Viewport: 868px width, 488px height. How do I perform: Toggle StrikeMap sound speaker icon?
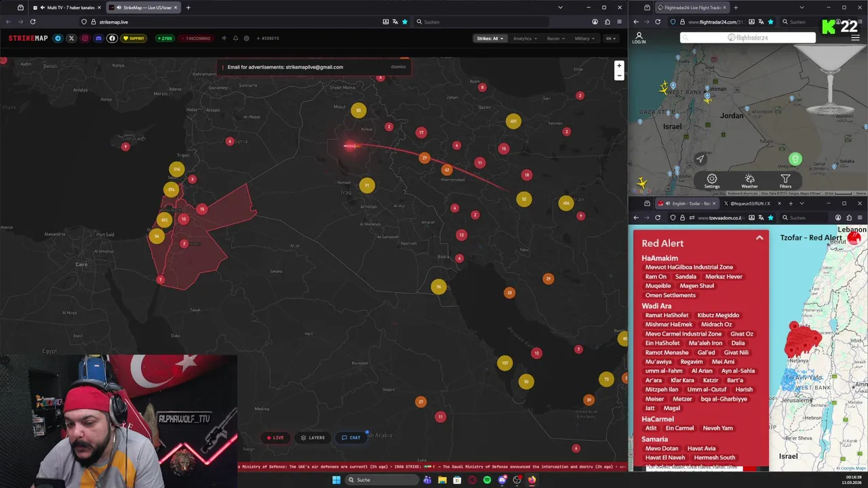224,39
